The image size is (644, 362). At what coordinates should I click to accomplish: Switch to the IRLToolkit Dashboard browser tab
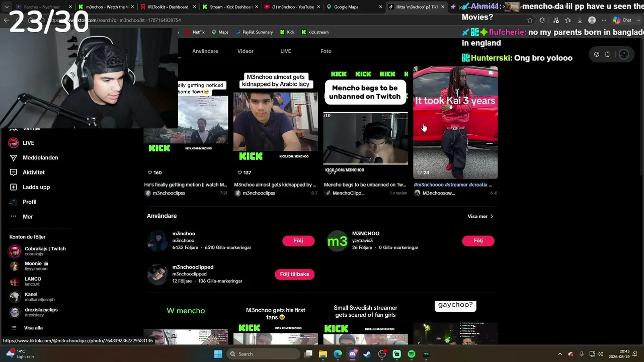169,7
